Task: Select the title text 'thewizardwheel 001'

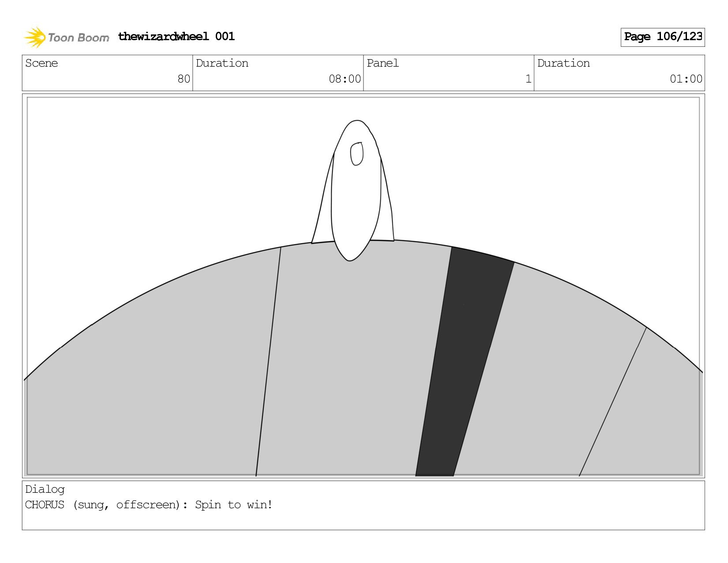Action: click(176, 36)
